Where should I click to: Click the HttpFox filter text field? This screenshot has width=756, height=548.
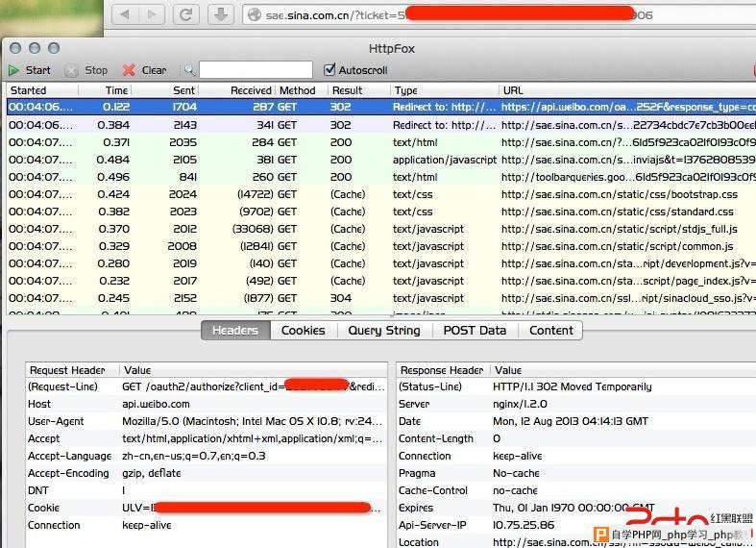tap(256, 70)
